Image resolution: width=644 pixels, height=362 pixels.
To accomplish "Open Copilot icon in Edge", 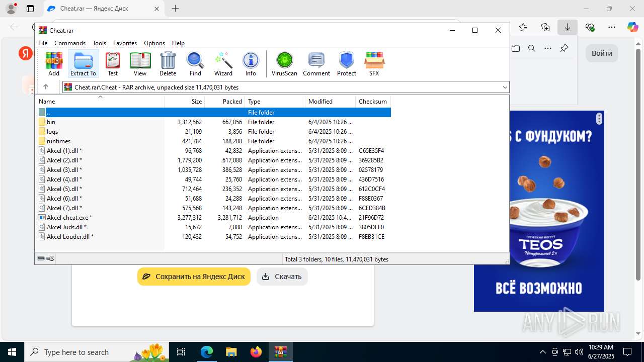I will tap(632, 27).
